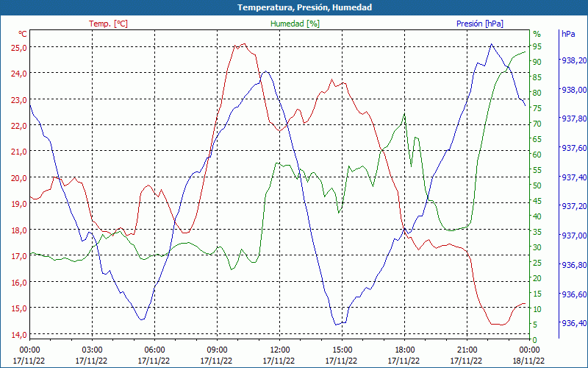Screen dimensions: 588x368
Task: Click the "16,0" temperature axis tick
Action: [19, 283]
